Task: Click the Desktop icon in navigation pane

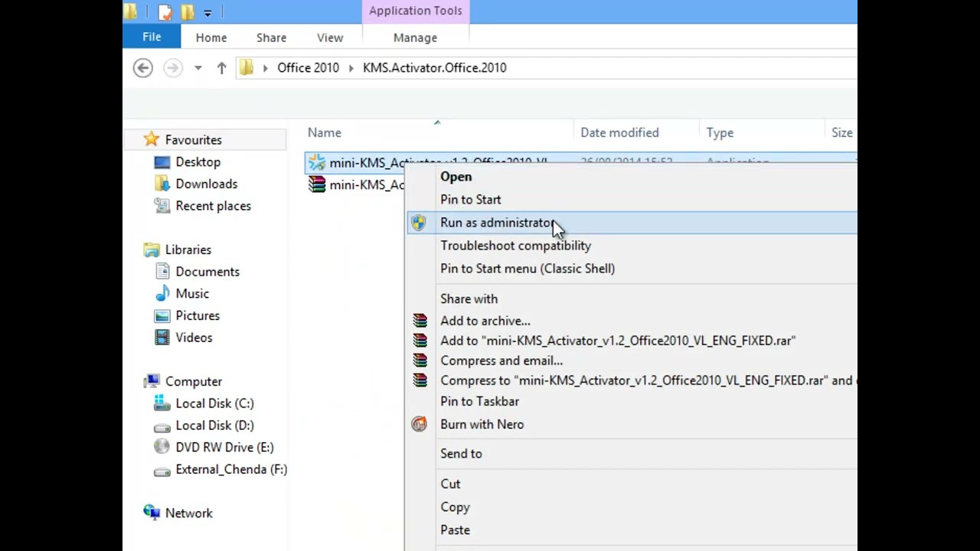Action: coord(162,162)
